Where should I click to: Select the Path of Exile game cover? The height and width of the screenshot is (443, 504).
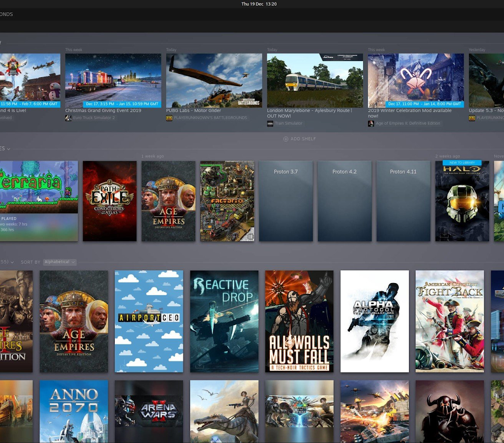(x=110, y=201)
